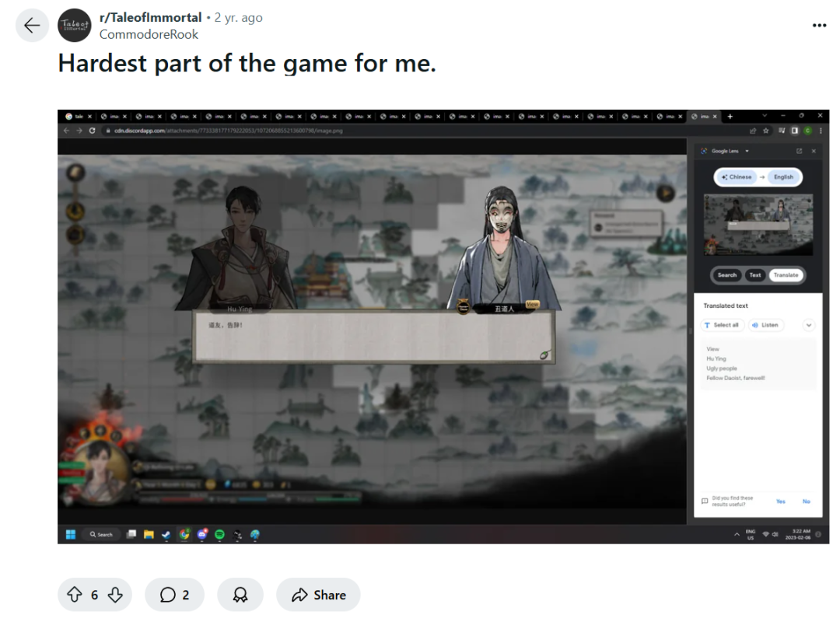This screenshot has width=840, height=622.
Task: Click the View badge by NPC name
Action: 532,304
